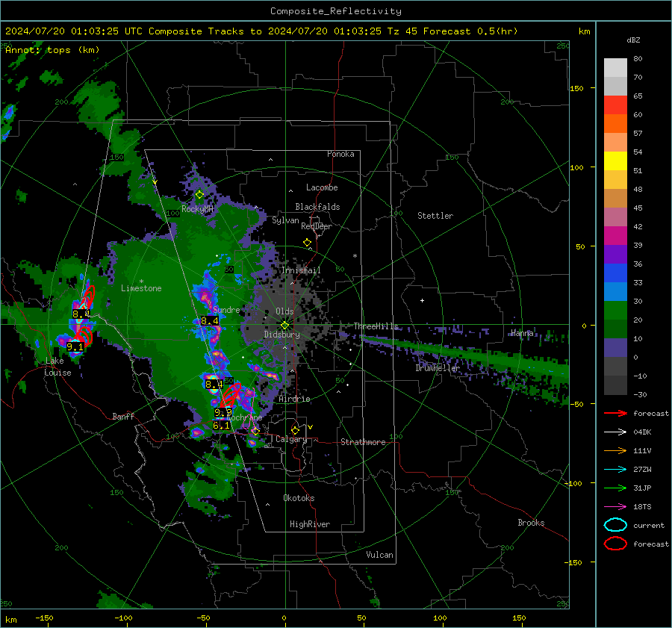Pick the cyan 27ZW arrow legend icon
Viewport: 672px width, 628px height.
[x=615, y=470]
